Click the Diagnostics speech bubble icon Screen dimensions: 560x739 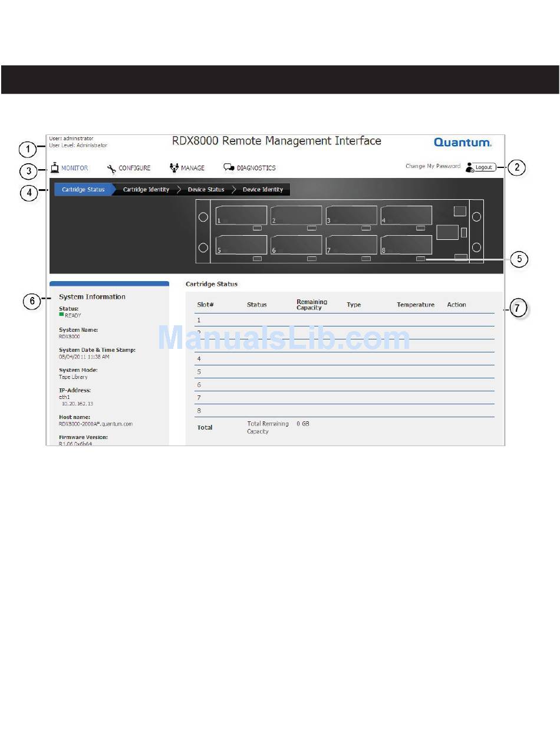(229, 168)
